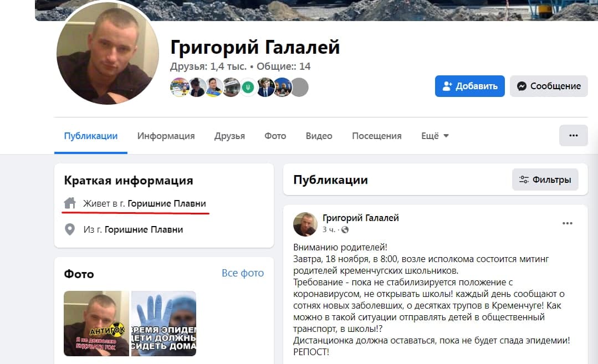598x364 pixels.
Task: Open the АНТИГОК photo thumbnail
Action: point(96,324)
